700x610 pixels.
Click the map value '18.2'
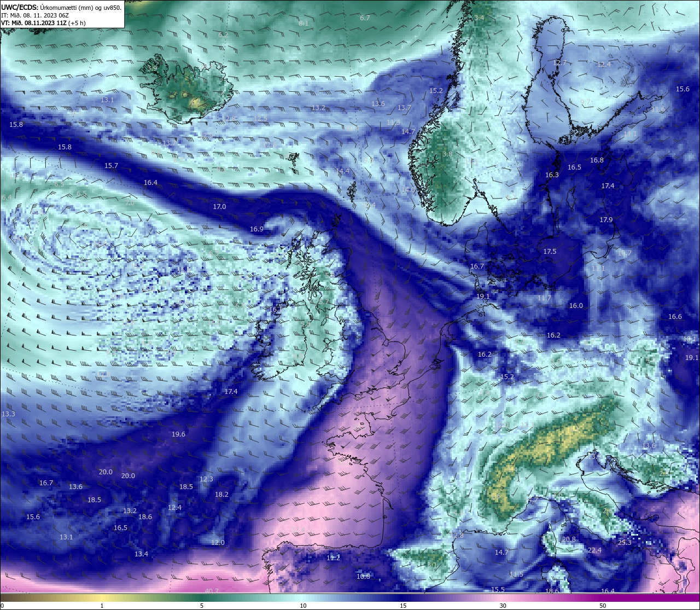[x=221, y=495]
